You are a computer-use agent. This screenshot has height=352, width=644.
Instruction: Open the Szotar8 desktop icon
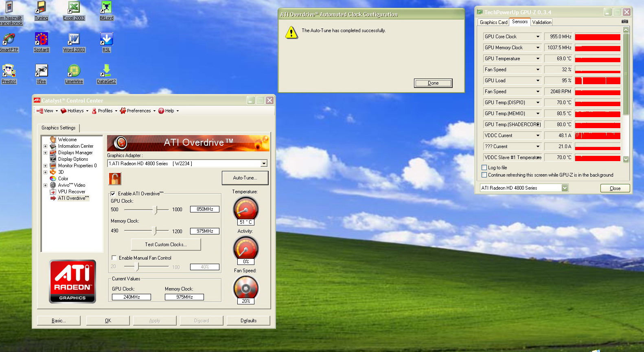(41, 43)
